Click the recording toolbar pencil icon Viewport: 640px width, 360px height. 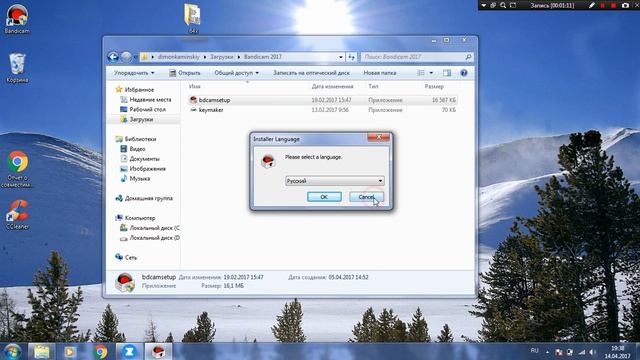591,5
